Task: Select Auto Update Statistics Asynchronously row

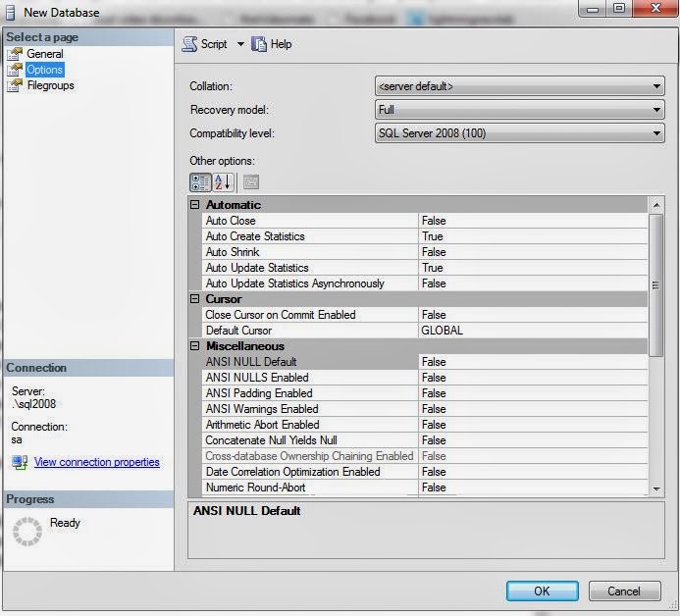Action: 425,283
